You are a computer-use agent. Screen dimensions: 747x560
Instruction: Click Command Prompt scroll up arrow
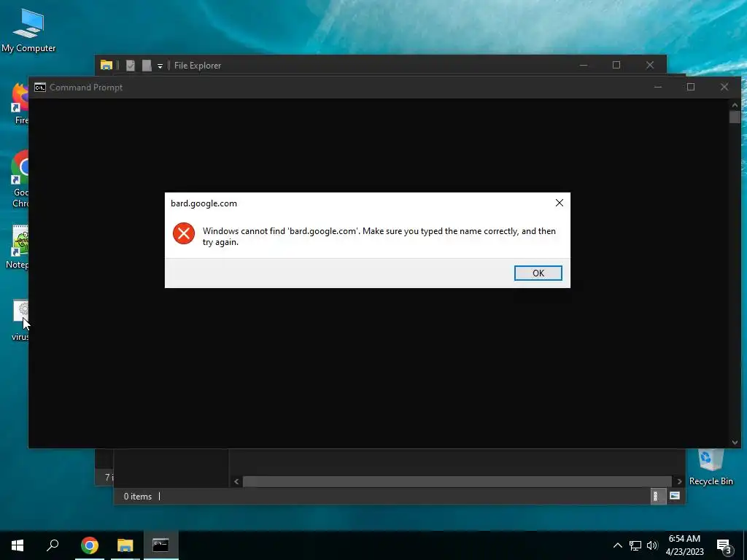coord(735,105)
